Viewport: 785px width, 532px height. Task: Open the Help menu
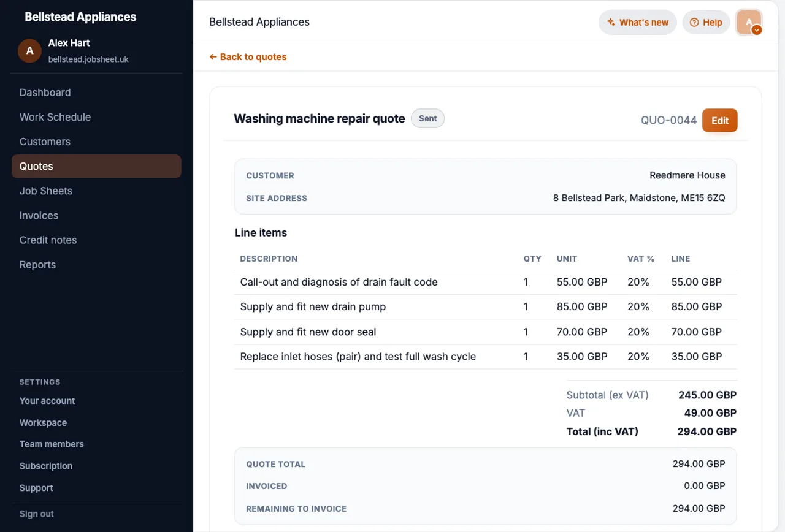pos(706,23)
